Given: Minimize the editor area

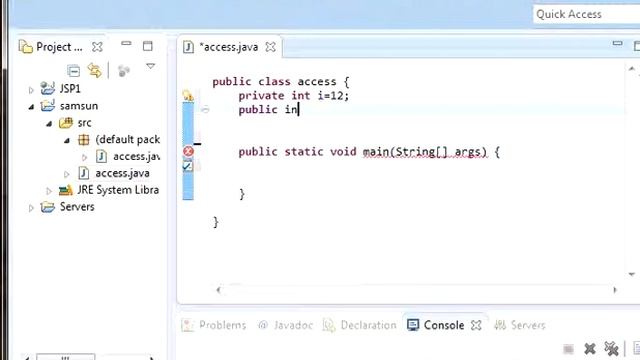Looking at the screenshot, I should pos(618,43).
